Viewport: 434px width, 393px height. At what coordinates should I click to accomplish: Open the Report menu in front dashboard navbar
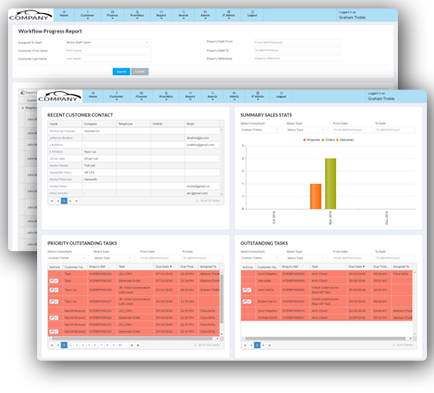(x=190, y=96)
